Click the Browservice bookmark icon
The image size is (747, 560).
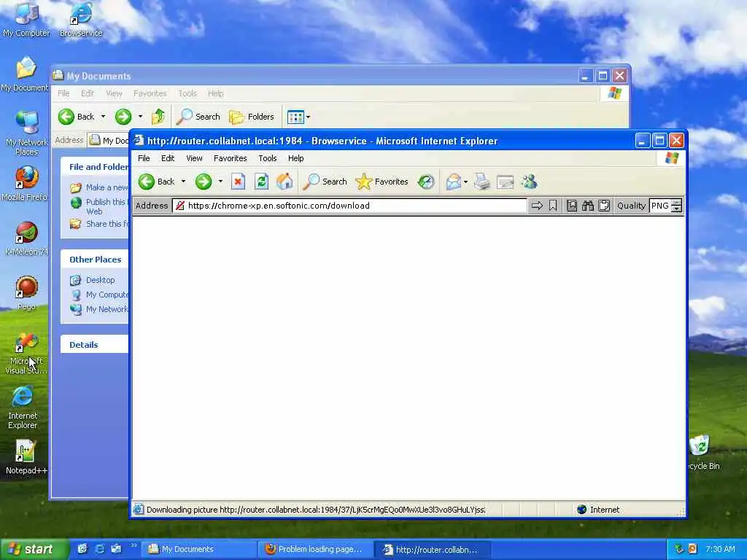(553, 206)
